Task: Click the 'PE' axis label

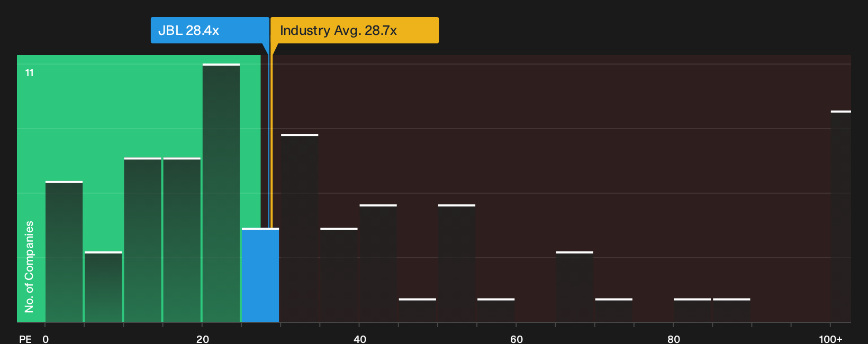Action: click(25, 339)
